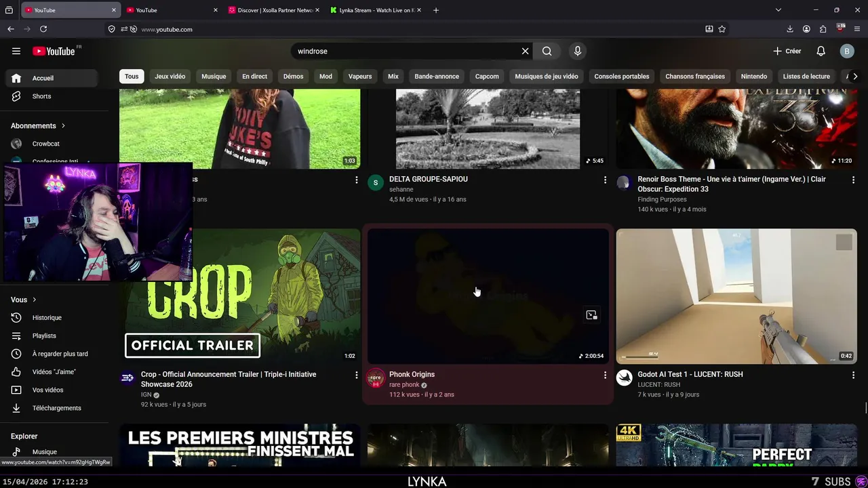868x488 pixels.
Task: Open the DELTA GROUPE-SAPIOU thumbnail
Action: 488,129
